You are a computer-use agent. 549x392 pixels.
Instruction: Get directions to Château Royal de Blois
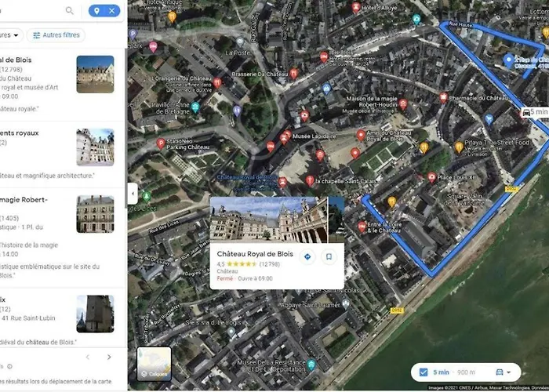pyautogui.click(x=307, y=257)
